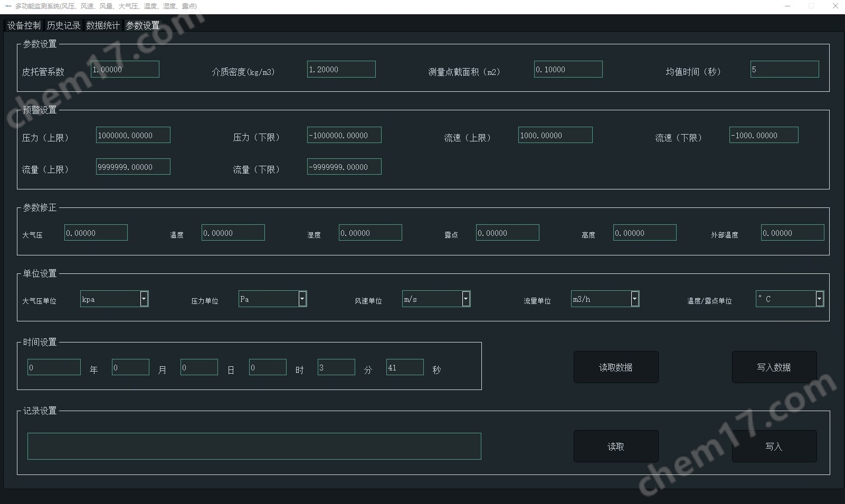The height and width of the screenshot is (504, 845).
Task: Expand the 流量单位 m3/h dropdown
Action: [x=634, y=299]
